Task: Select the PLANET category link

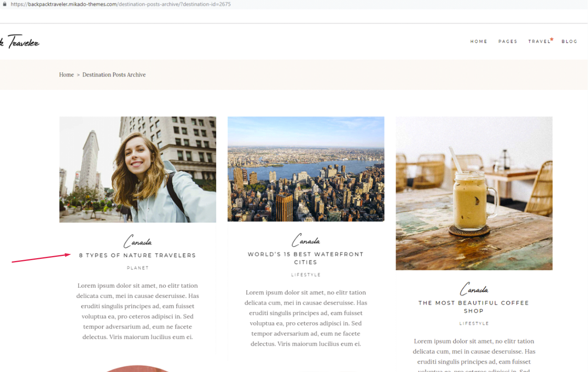Action: click(138, 268)
